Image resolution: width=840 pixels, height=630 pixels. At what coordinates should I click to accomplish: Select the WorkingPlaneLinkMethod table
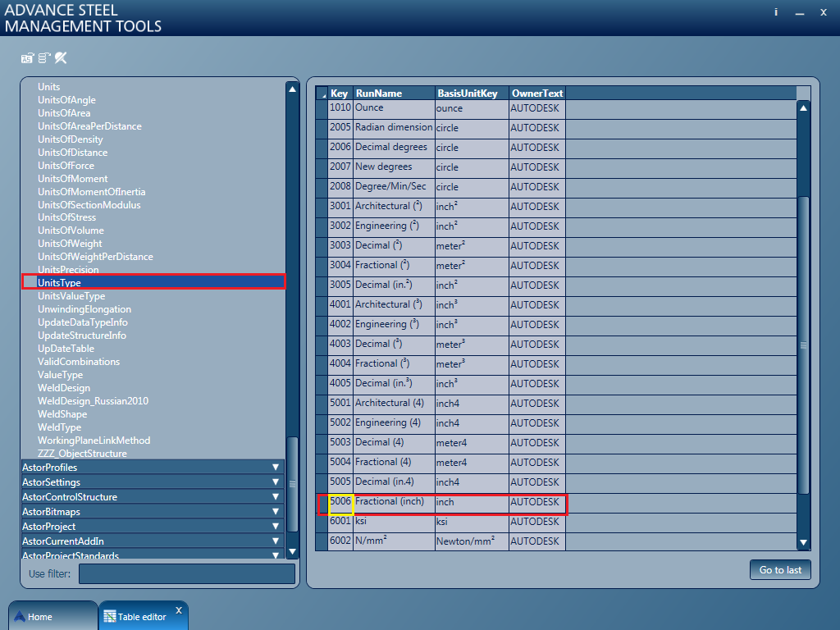(94, 441)
